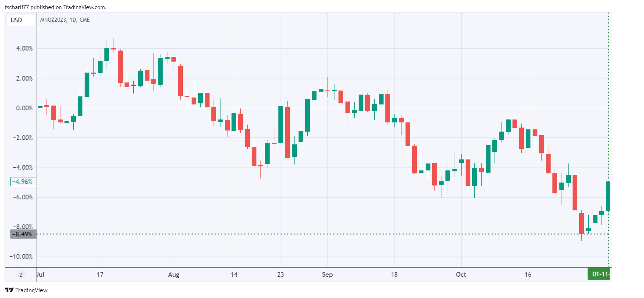Click the -10.00% level on price scale
Image resolution: width=644 pixels, height=298 pixels.
click(x=21, y=257)
